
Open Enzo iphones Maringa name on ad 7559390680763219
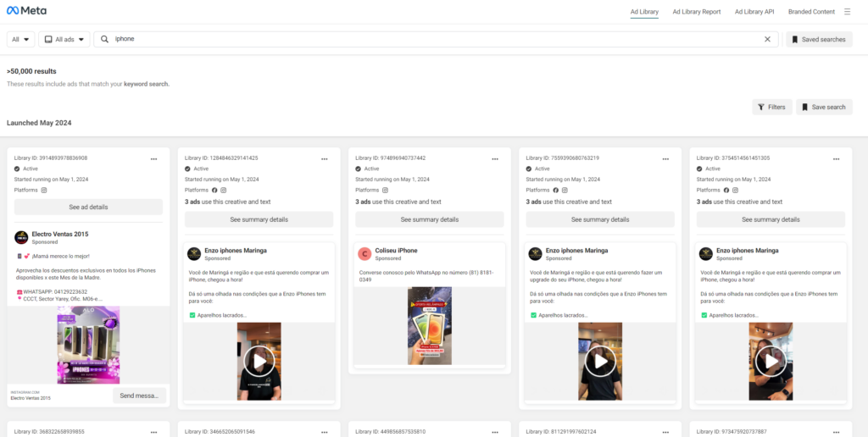(x=576, y=251)
